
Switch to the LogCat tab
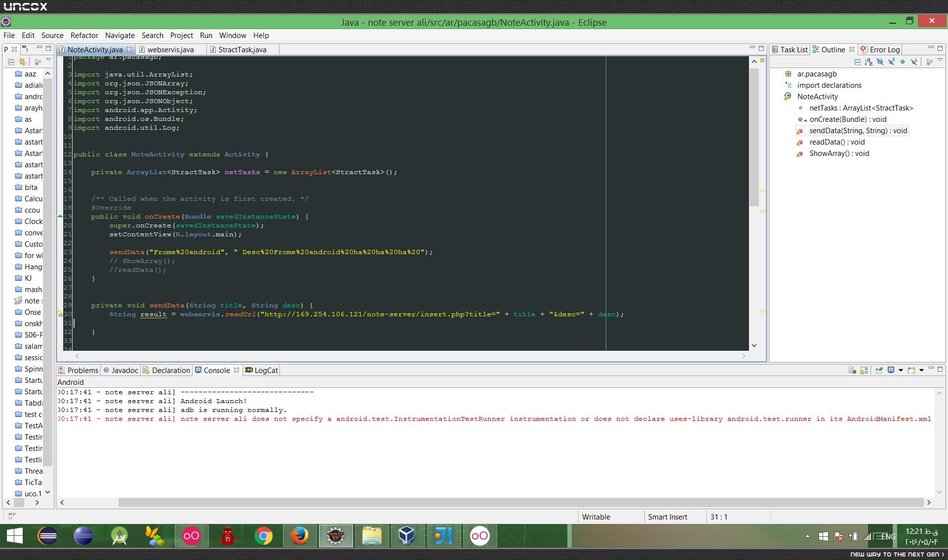262,370
